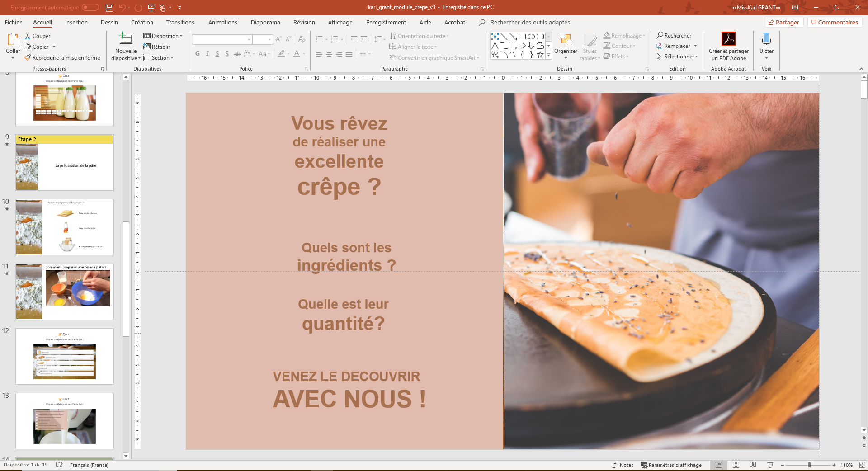Click Paramètres d'affichage in status bar

[671, 465]
